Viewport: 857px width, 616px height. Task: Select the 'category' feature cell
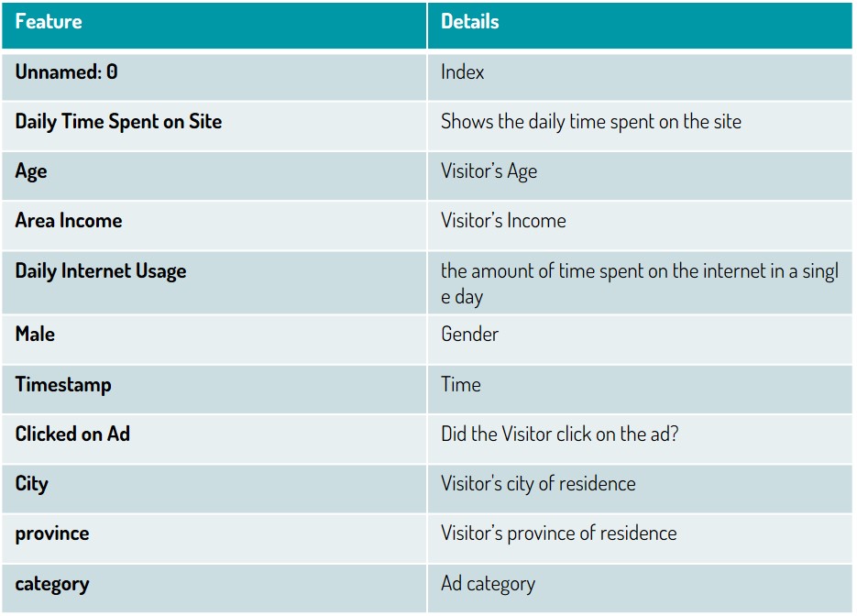[214, 588]
